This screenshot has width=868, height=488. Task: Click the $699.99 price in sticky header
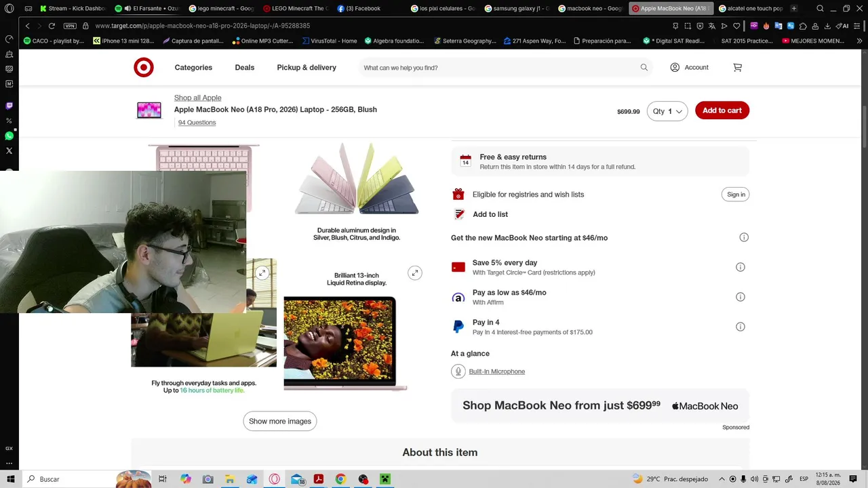click(628, 112)
